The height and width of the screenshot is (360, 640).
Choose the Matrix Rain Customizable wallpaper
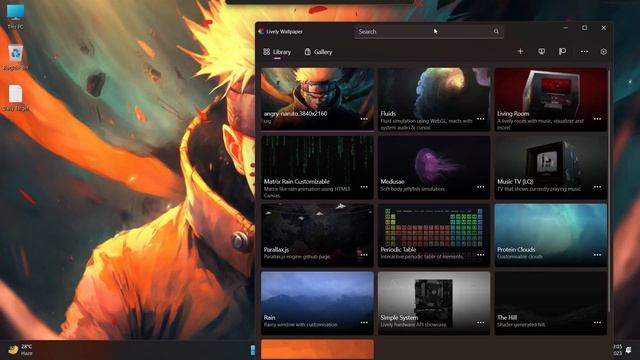pyautogui.click(x=317, y=167)
